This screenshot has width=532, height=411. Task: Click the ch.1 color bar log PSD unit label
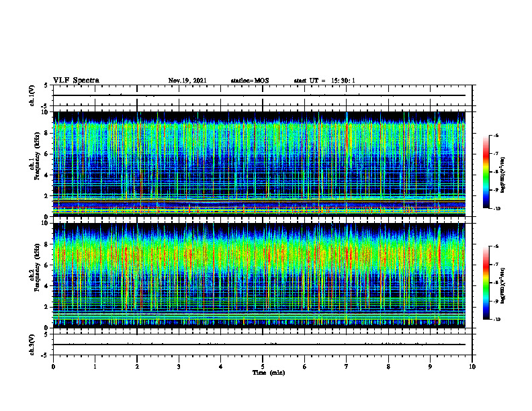503,175
